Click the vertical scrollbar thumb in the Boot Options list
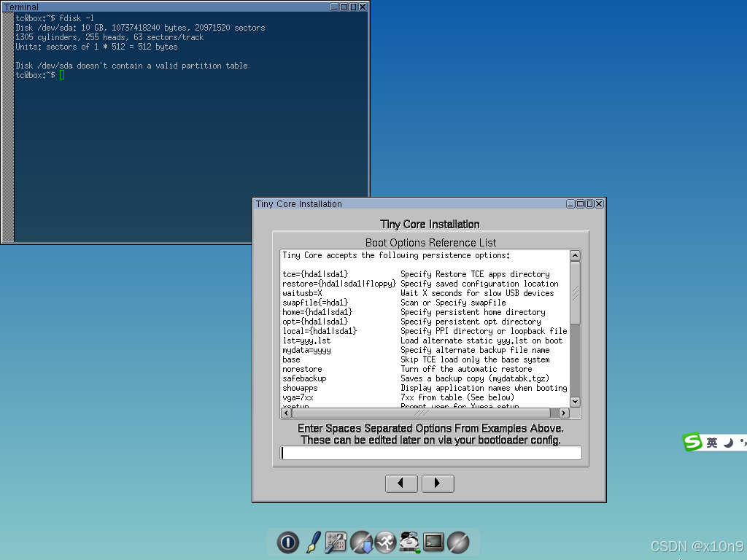This screenshot has height=560, width=747. (575, 293)
